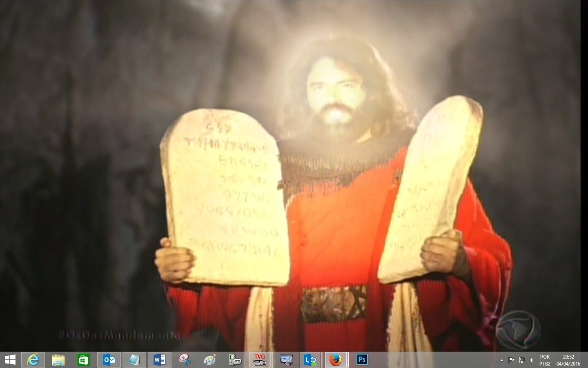Image resolution: width=588 pixels, height=368 pixels.
Task: Open the network status tray icon
Action: coord(521,360)
